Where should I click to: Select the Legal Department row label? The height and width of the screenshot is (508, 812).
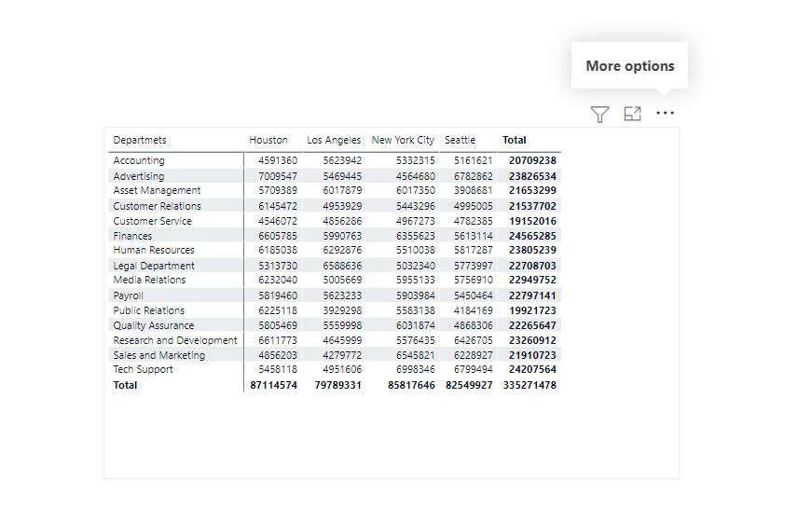154,266
